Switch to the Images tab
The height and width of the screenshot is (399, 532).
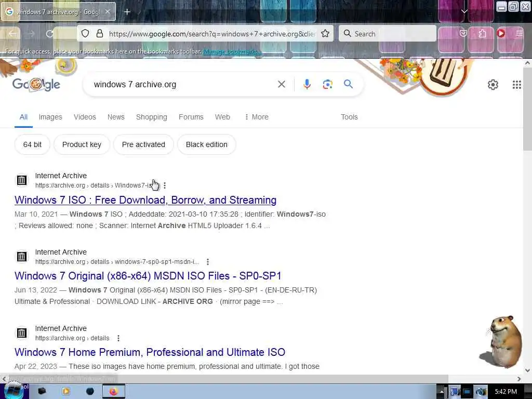[x=50, y=117]
